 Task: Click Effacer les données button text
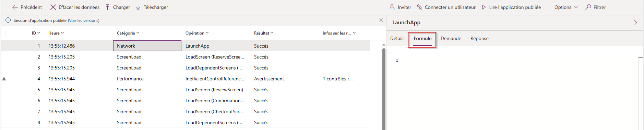point(79,7)
